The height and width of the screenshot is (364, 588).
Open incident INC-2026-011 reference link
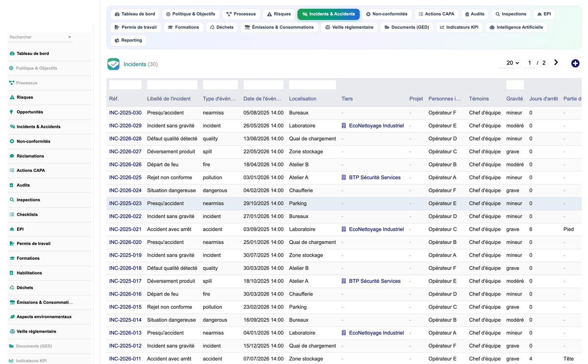125,359
